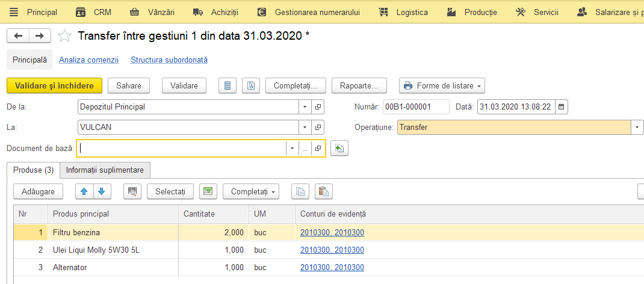Viewport: 644px width, 284px height.
Task: Click the document report sheet icon
Action: point(251,86)
